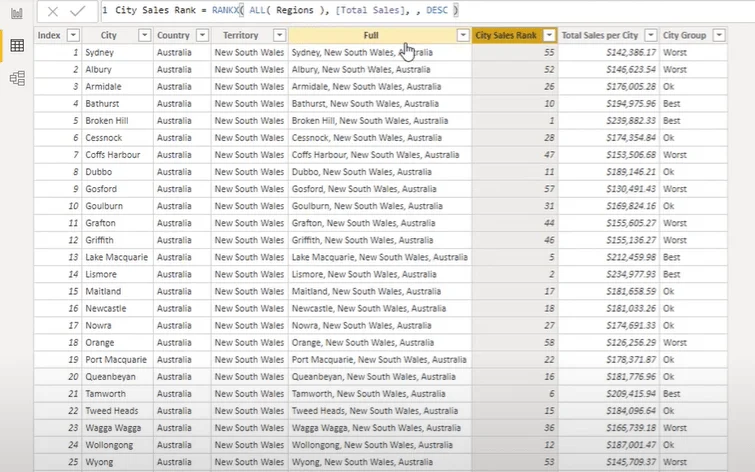Select the Sydney city cell
The image size is (755, 472).
click(x=117, y=52)
